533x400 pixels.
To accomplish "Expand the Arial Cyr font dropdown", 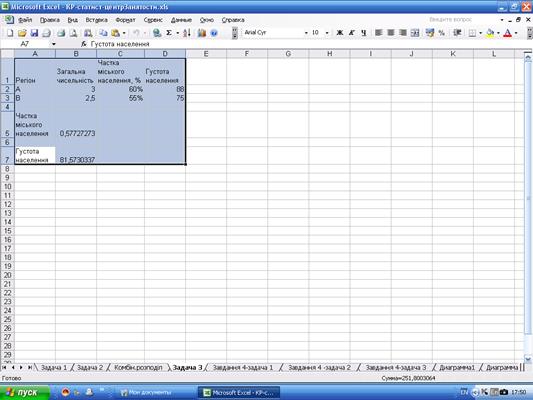I will click(x=306, y=33).
